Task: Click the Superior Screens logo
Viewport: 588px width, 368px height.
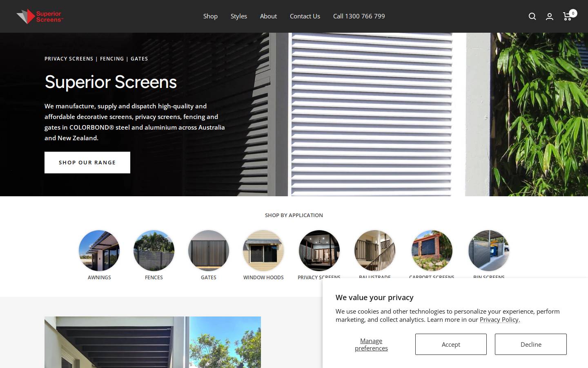Action: click(x=40, y=16)
